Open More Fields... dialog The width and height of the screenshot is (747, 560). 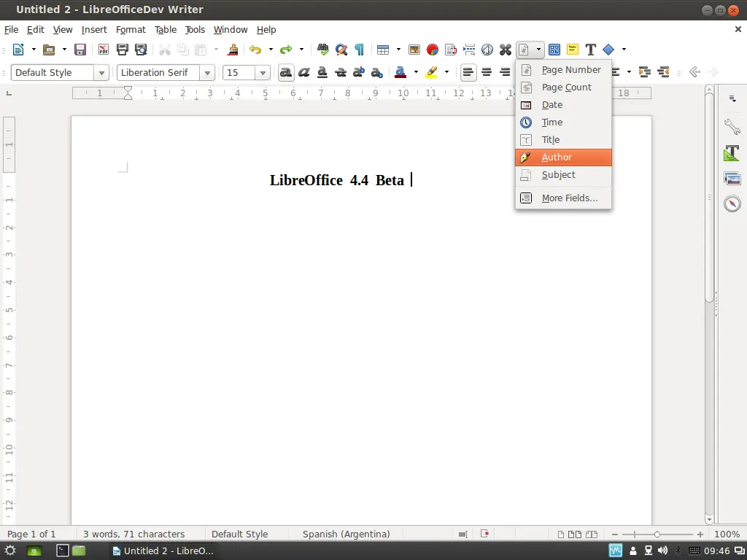(x=563, y=198)
